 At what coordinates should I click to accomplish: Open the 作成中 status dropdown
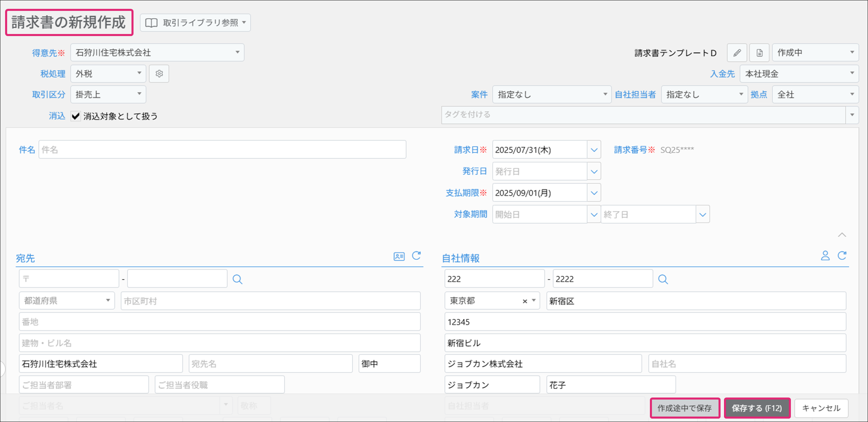click(x=815, y=53)
